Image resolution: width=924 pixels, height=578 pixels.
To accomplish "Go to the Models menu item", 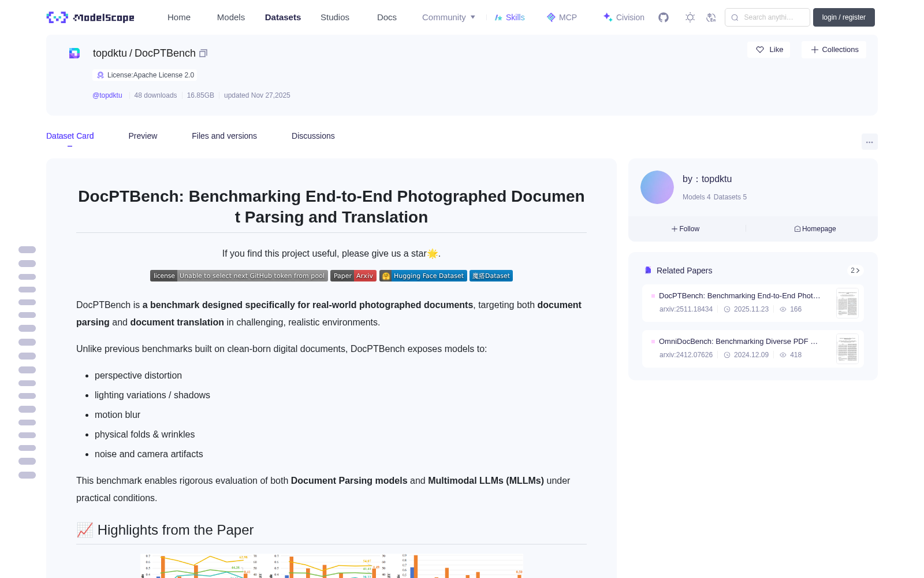I will [x=231, y=17].
